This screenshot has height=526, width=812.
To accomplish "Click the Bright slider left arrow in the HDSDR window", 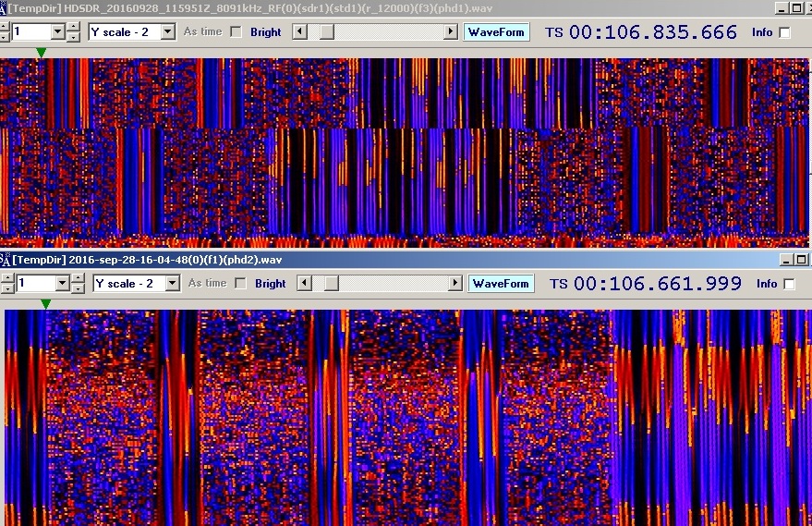I will coord(299,32).
